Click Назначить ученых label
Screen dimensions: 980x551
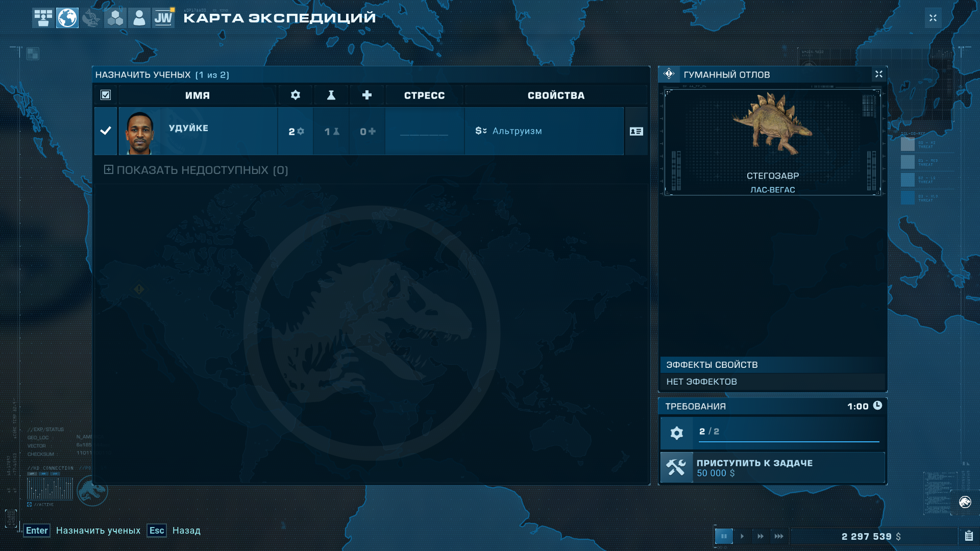click(98, 531)
